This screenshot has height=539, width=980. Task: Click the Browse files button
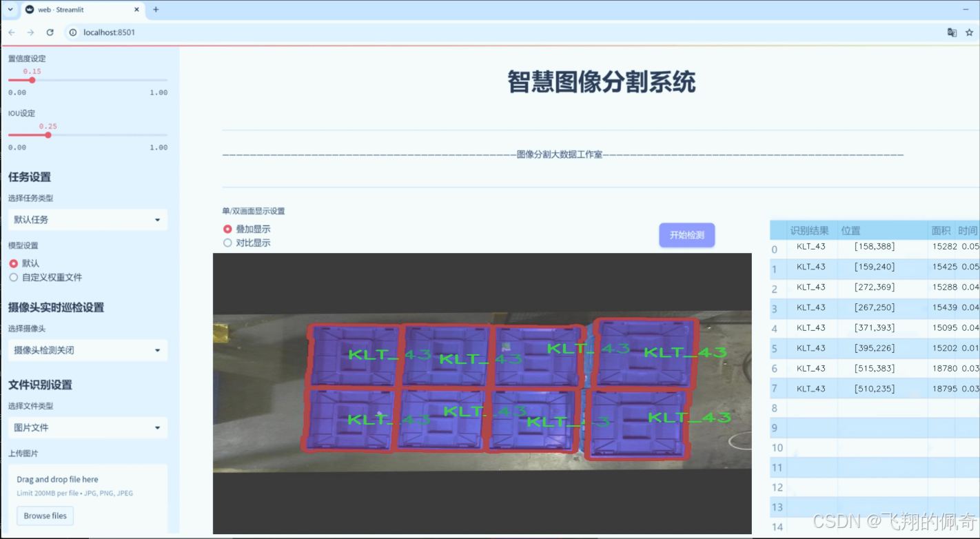pos(45,516)
